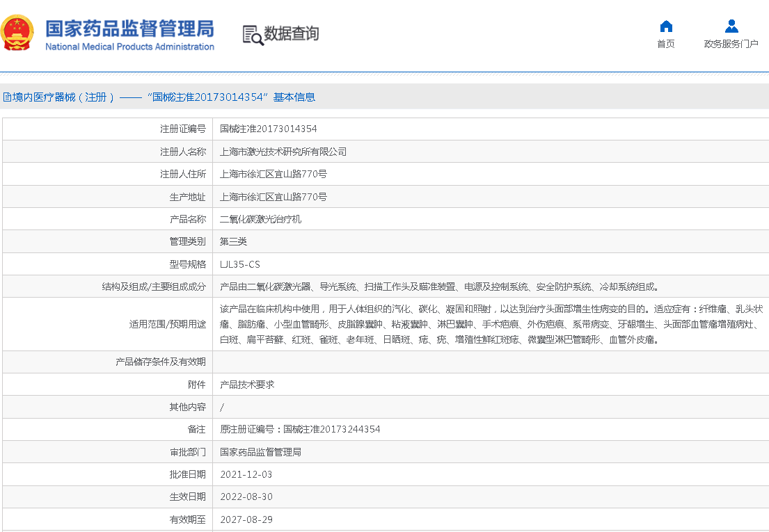Click registration number value 国械注准20173014354
This screenshot has width=769, height=532.
268,129
